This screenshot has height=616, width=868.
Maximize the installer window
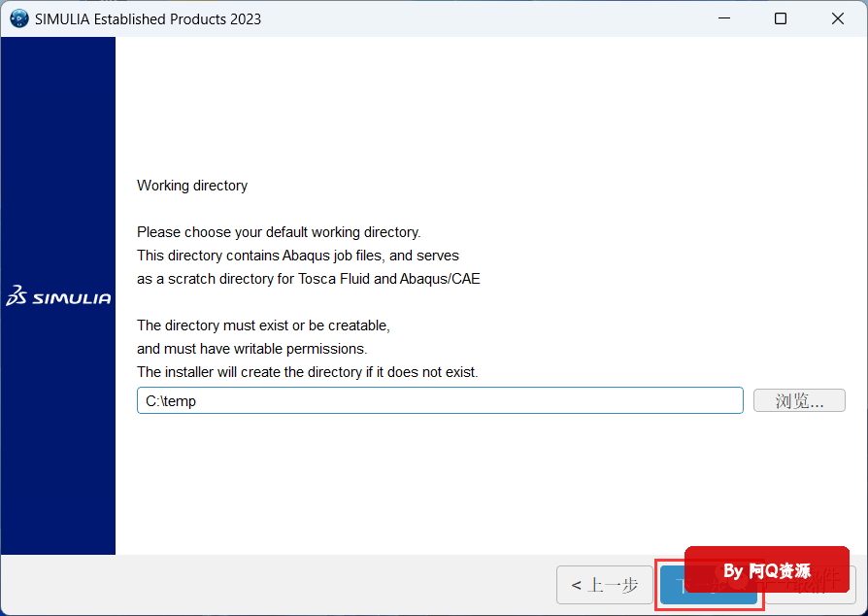tap(781, 18)
